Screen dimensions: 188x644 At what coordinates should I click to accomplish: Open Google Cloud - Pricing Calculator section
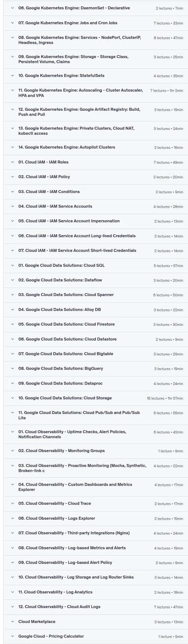click(x=96, y=636)
